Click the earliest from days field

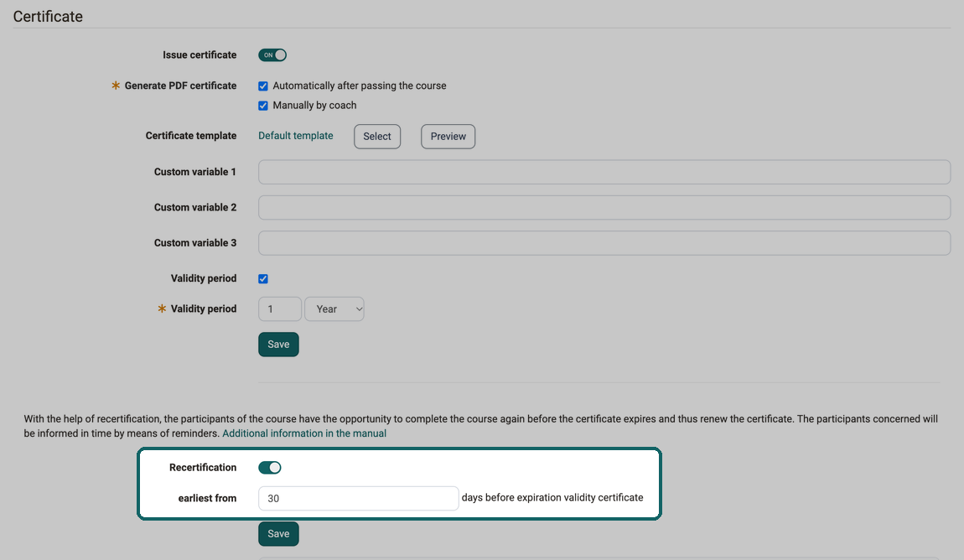click(x=359, y=499)
